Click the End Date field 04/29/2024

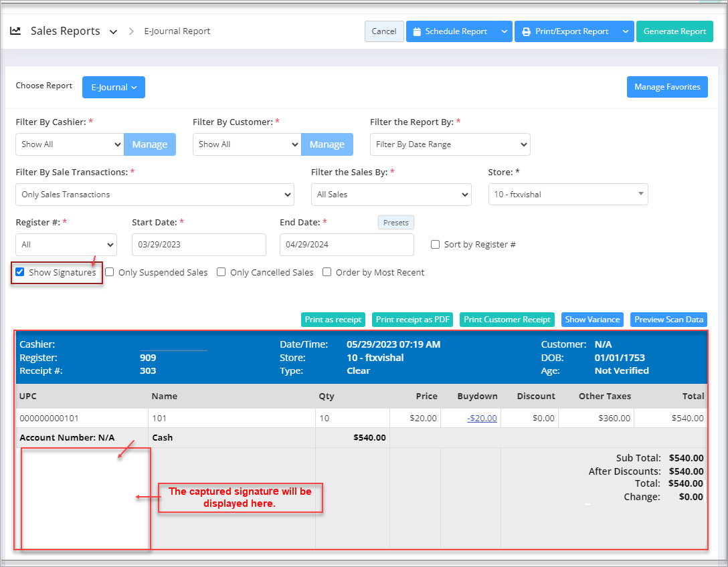(x=347, y=245)
